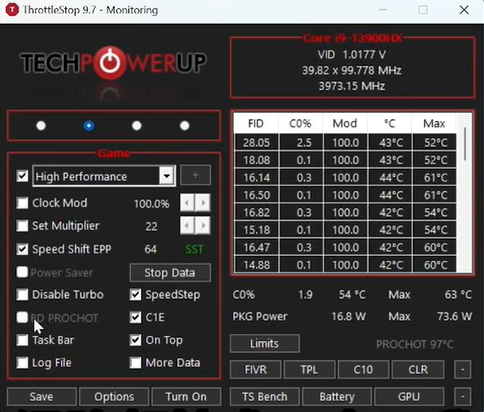Click the minus button next to GPU

point(463,396)
